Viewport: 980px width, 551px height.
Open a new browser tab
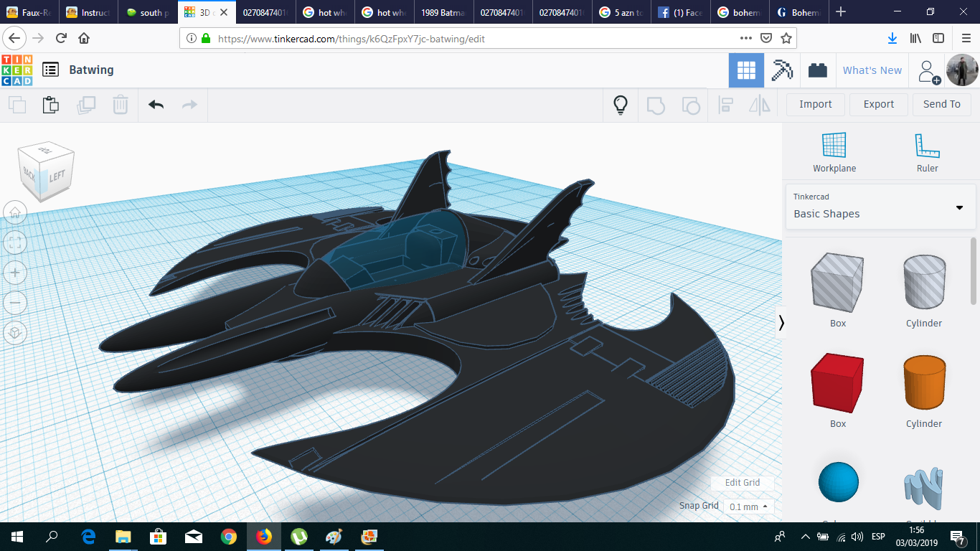tap(841, 12)
